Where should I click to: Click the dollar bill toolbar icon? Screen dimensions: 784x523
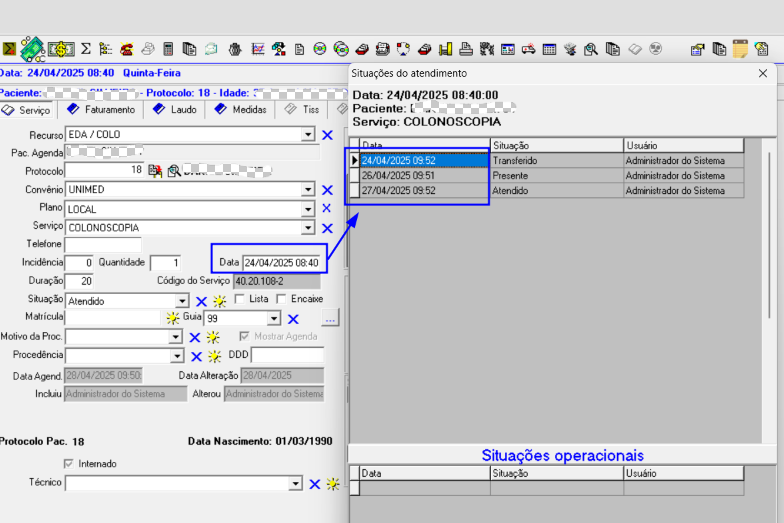click(61, 49)
